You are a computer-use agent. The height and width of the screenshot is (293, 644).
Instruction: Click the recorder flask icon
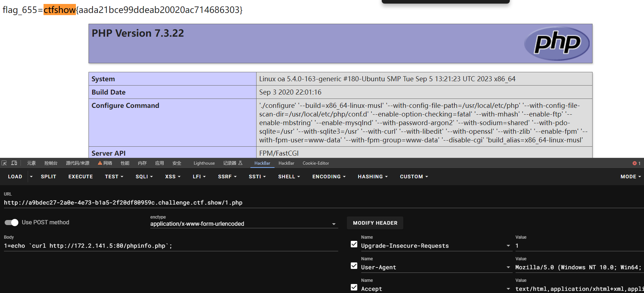coord(240,163)
